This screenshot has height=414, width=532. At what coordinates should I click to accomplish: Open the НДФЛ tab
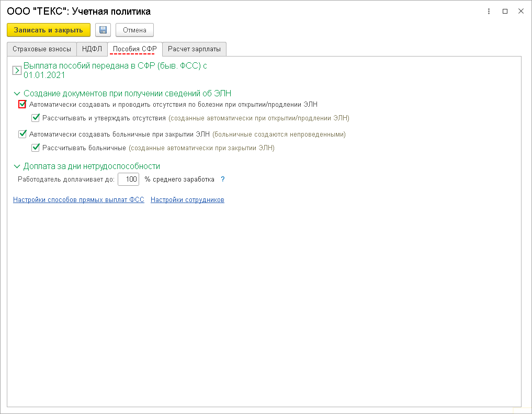[92, 49]
